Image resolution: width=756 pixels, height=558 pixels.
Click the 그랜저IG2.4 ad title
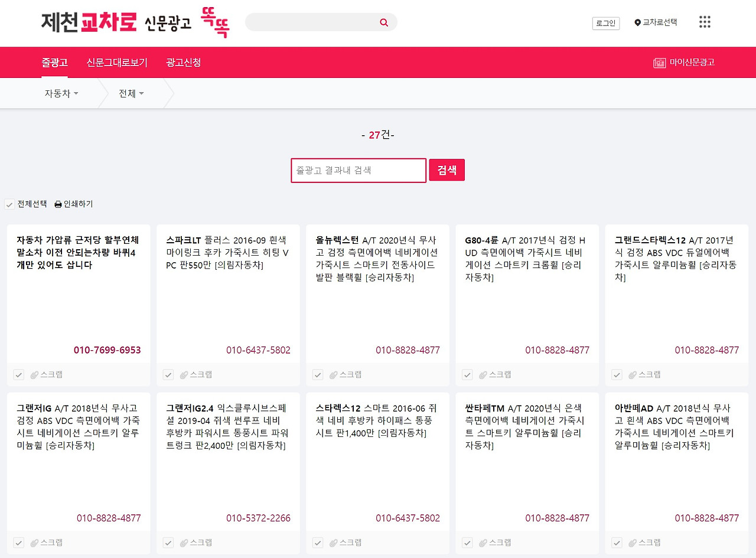coord(191,408)
